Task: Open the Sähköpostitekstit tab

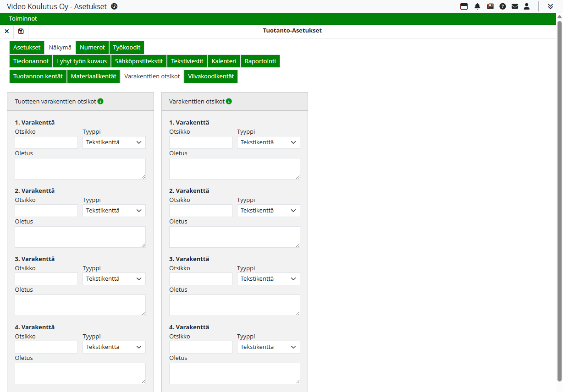Action: pos(139,61)
